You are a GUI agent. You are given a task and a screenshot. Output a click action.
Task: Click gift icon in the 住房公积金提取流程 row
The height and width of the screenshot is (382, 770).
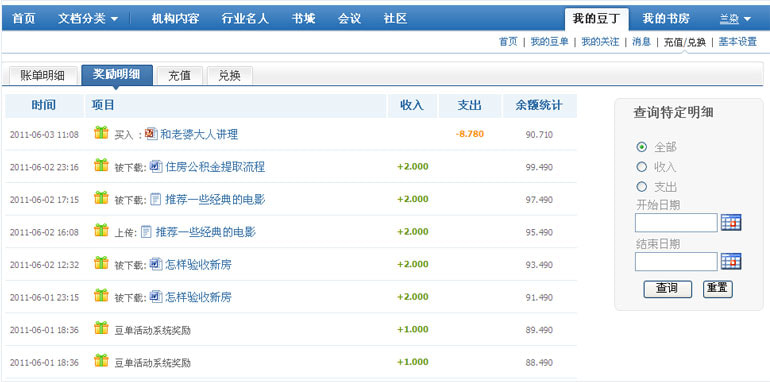click(x=101, y=165)
